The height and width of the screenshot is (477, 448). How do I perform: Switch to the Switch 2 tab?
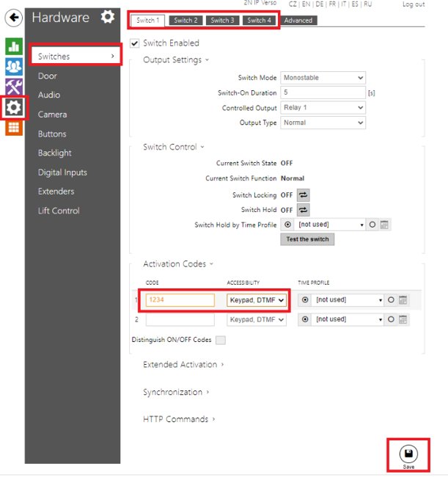coord(186,21)
